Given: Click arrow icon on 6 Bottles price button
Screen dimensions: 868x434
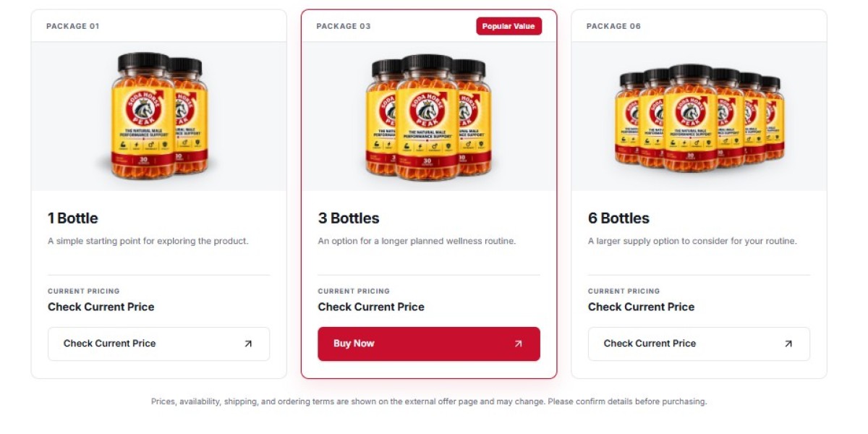Looking at the screenshot, I should click(x=788, y=344).
